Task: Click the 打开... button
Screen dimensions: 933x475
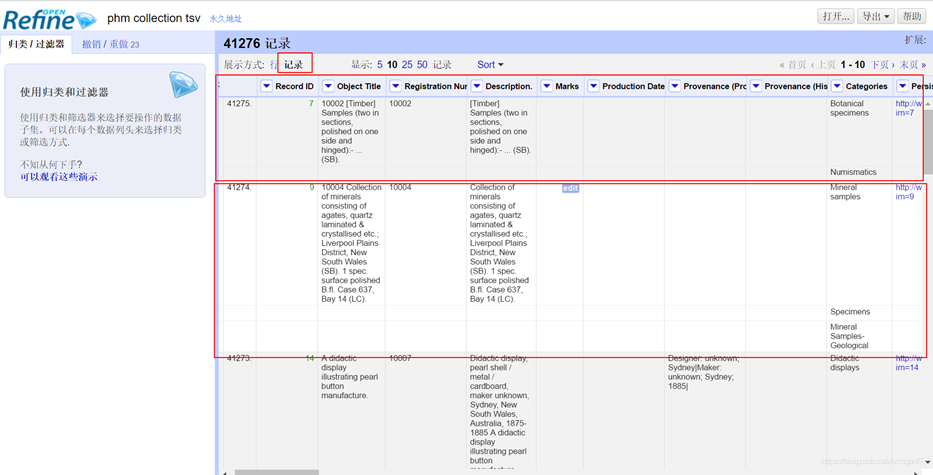Action: [835, 16]
